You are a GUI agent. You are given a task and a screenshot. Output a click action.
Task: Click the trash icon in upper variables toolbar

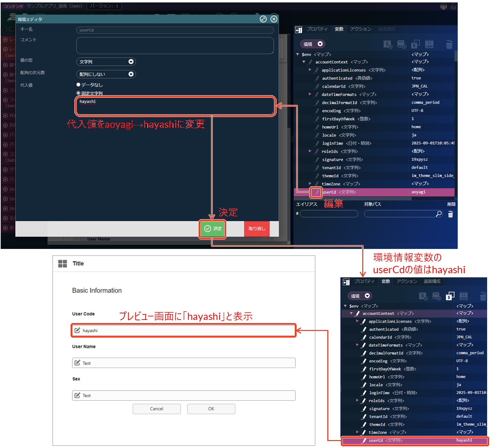pos(449,44)
